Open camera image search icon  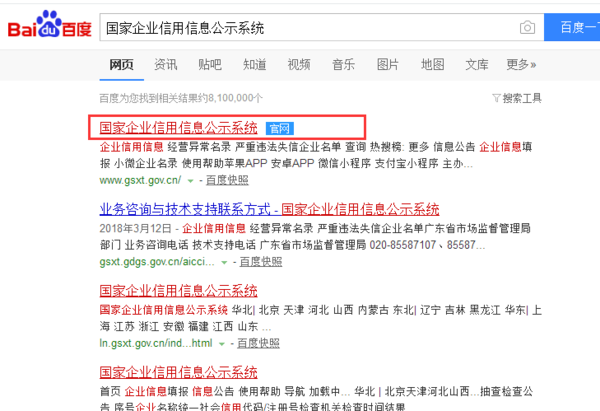click(x=526, y=27)
